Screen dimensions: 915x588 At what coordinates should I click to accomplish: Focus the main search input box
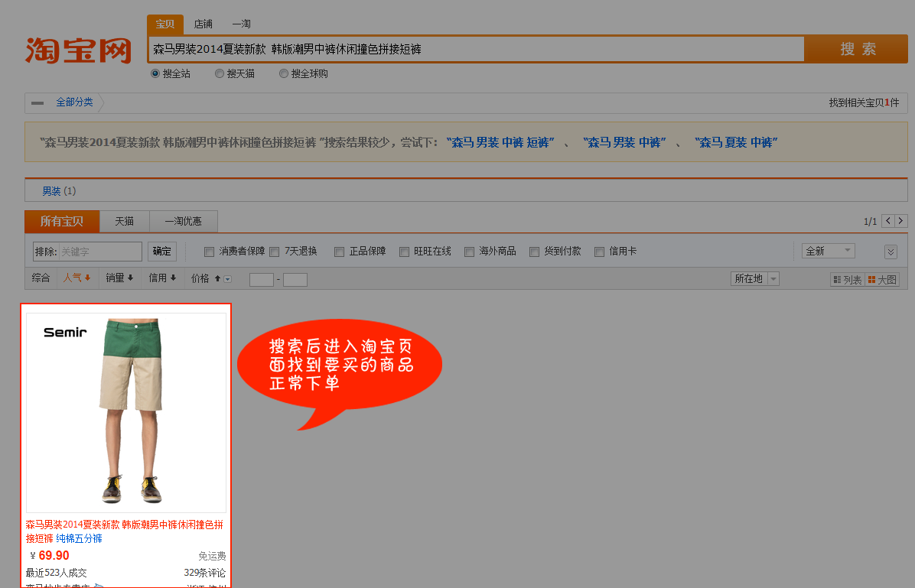(x=477, y=49)
